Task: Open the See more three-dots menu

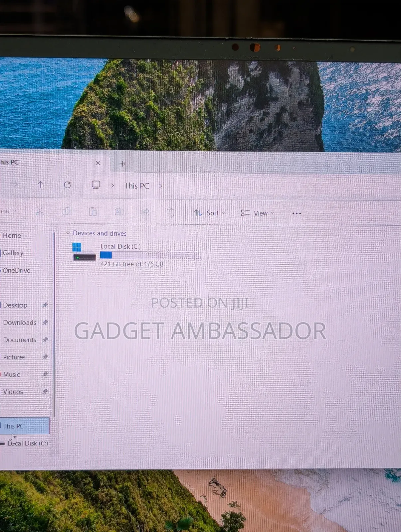Action: click(x=297, y=213)
